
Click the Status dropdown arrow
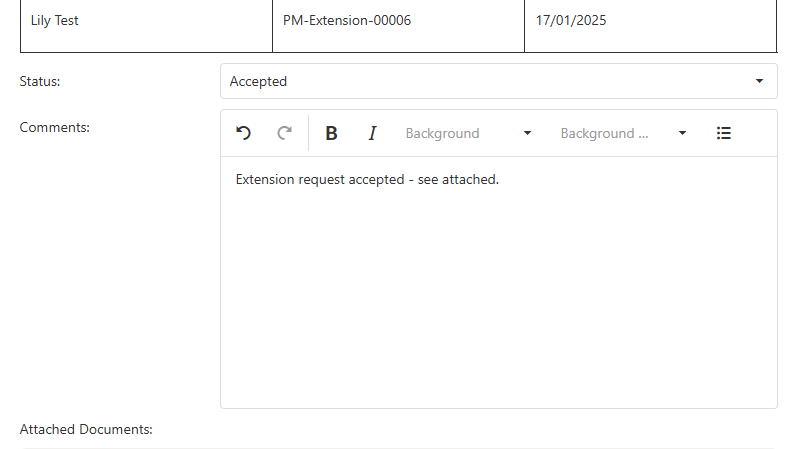tap(759, 81)
